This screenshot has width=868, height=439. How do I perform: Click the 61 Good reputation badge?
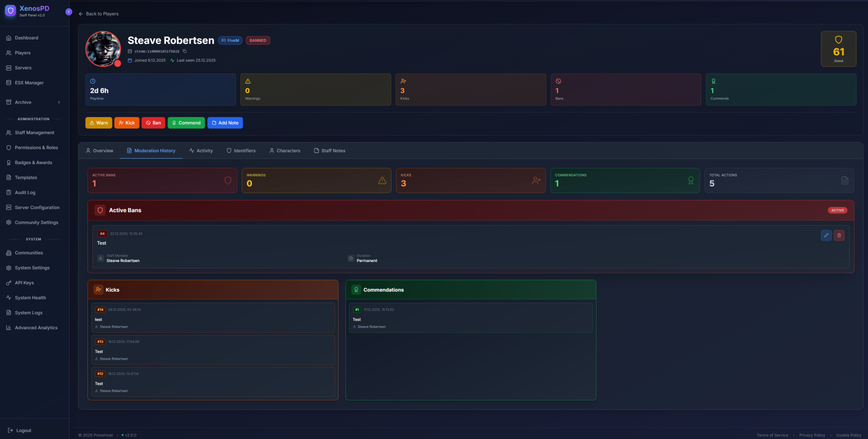[838, 49]
